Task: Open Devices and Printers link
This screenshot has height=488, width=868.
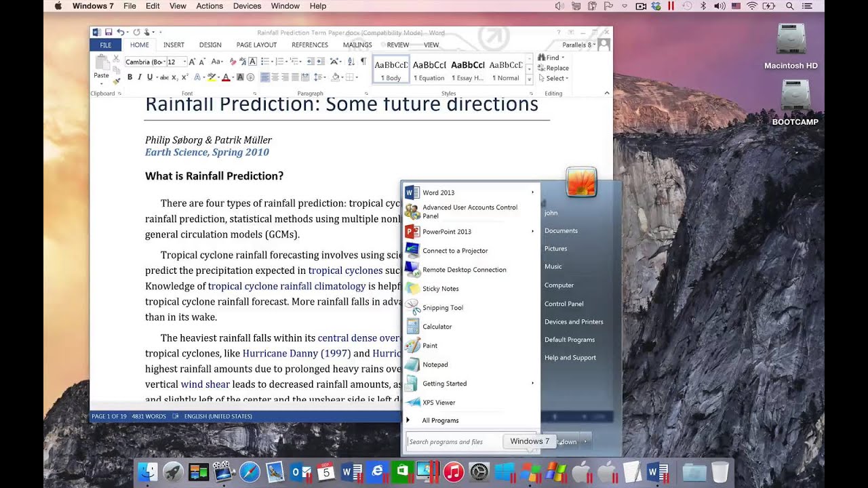Action: 574,322
